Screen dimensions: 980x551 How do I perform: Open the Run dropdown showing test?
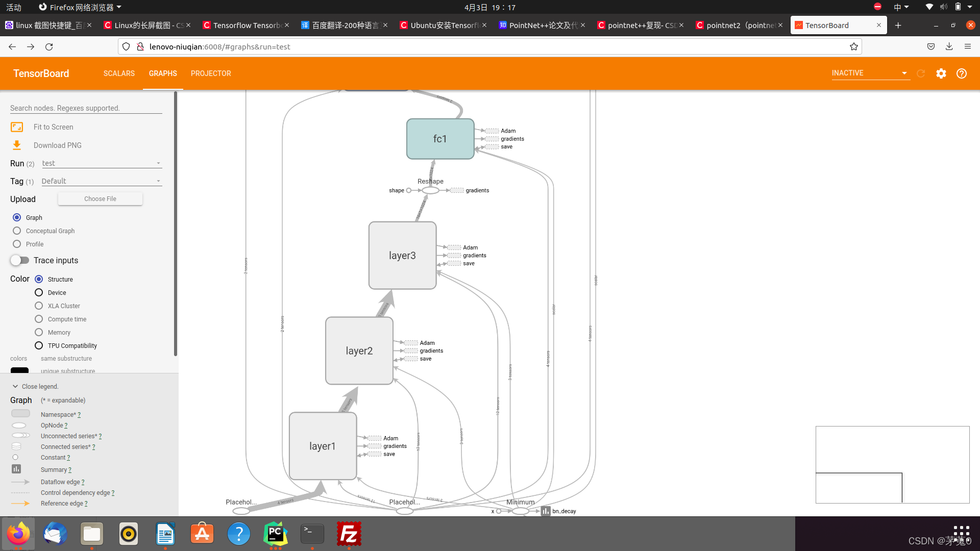101,163
